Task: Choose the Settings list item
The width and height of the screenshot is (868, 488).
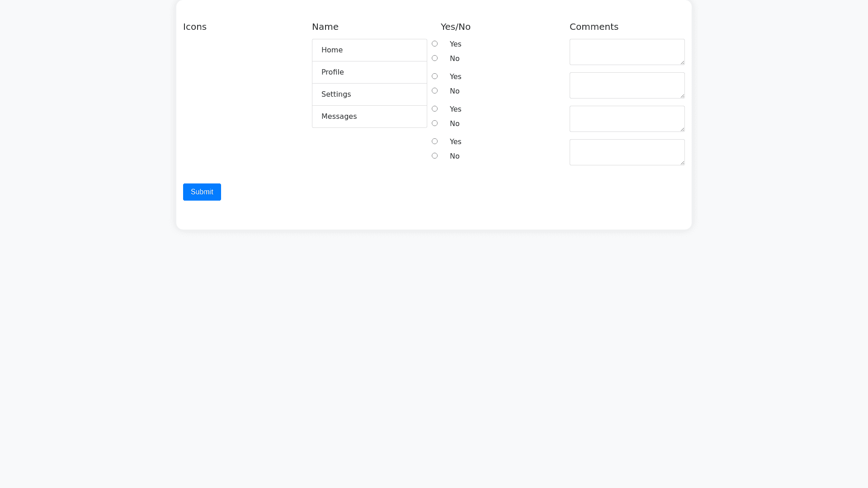Action: coord(369,94)
